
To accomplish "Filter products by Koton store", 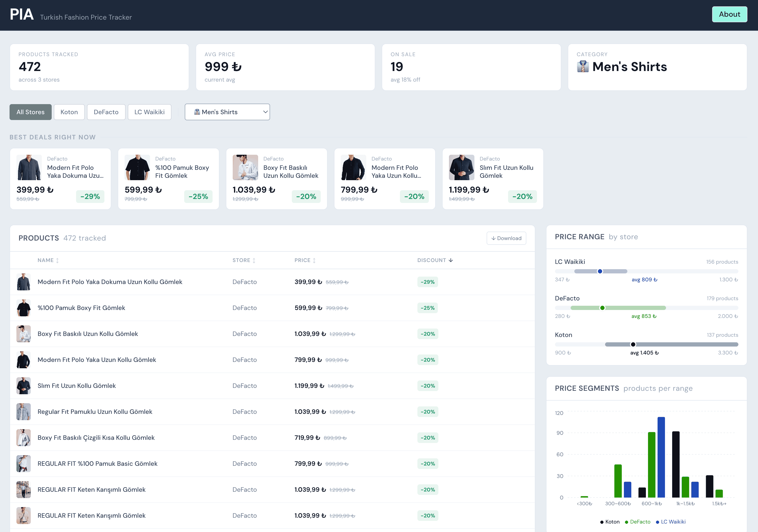I will 69,112.
